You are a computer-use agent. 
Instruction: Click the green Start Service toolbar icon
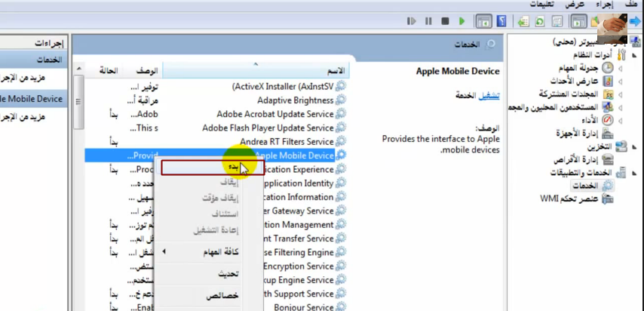462,21
